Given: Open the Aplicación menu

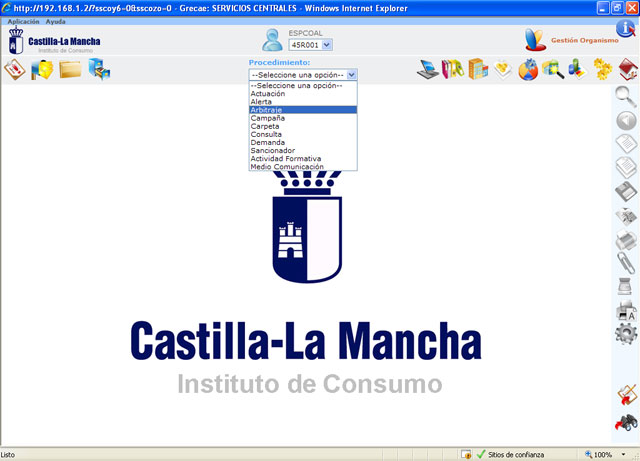Looking at the screenshot, I should click(23, 22).
